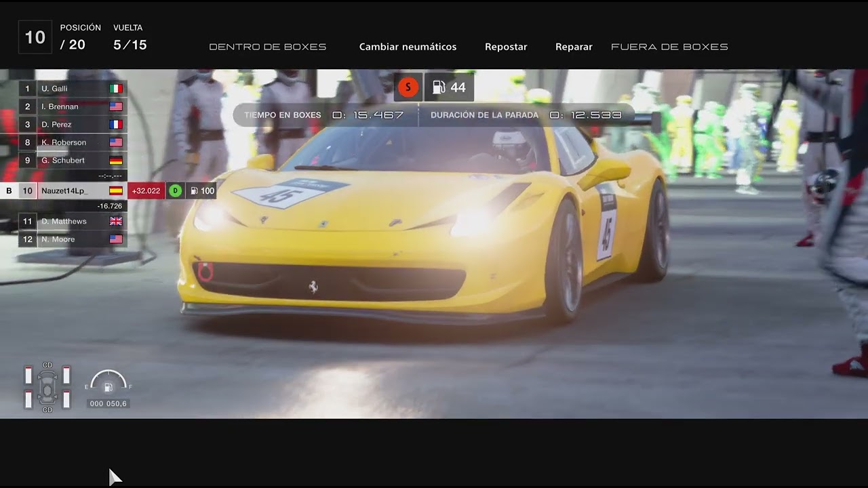Click the rear-right tyre wear bar
The image size is (868, 488).
66,400
